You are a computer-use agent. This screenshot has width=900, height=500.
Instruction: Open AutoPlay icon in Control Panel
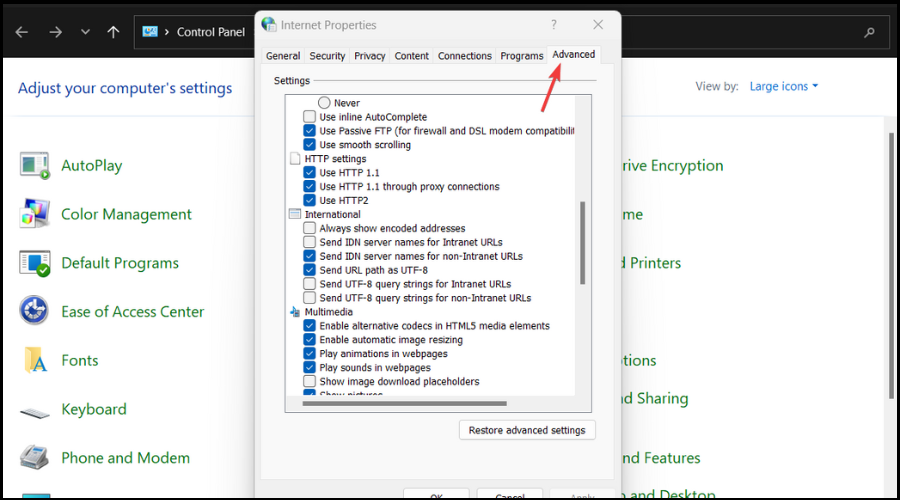[34, 165]
